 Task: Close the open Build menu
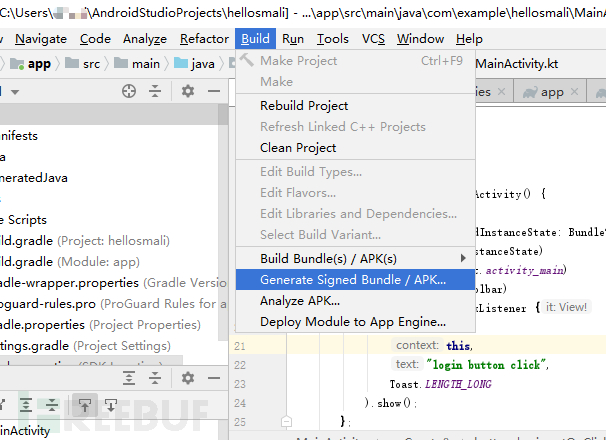tap(255, 39)
